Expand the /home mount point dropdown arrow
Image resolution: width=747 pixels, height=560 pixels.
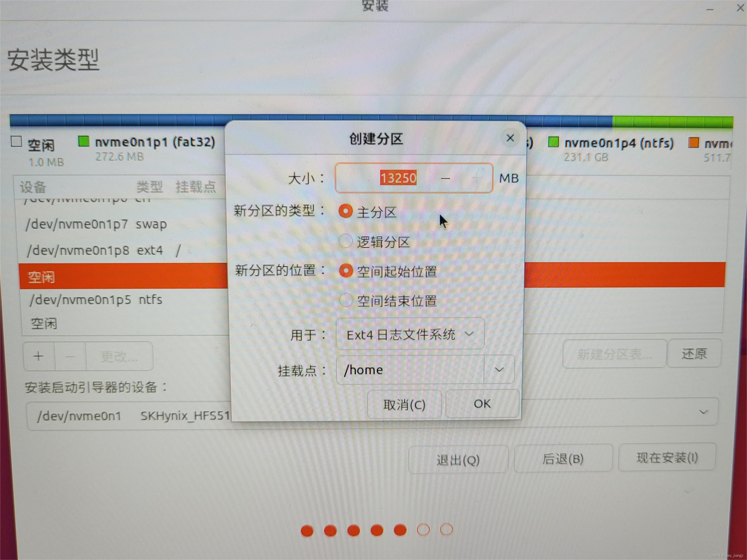click(499, 370)
